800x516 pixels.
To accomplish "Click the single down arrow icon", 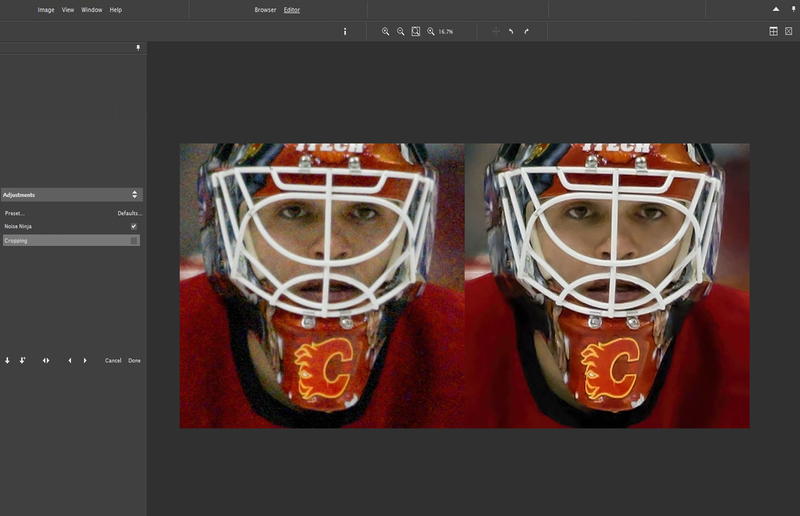I will (7, 360).
